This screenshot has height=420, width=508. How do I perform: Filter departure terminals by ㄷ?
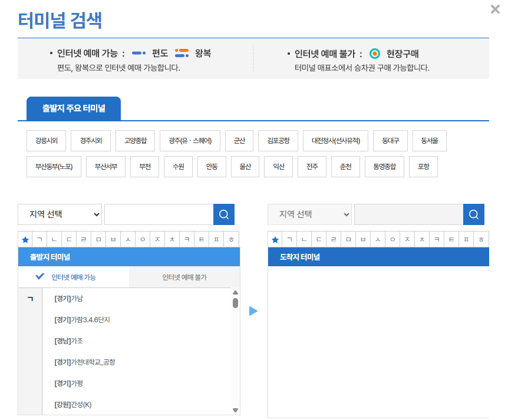tap(69, 240)
